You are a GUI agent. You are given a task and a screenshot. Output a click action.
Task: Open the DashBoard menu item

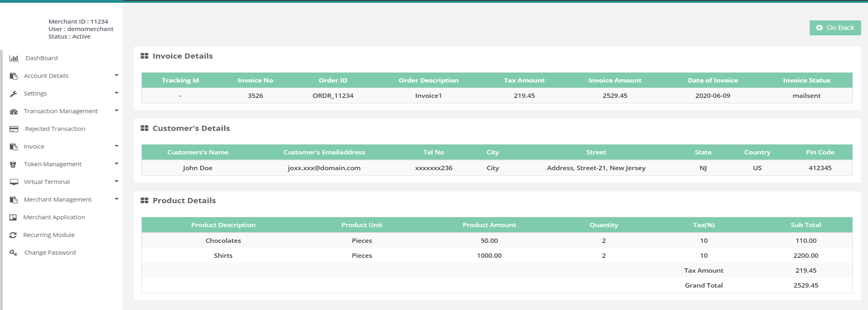41,58
